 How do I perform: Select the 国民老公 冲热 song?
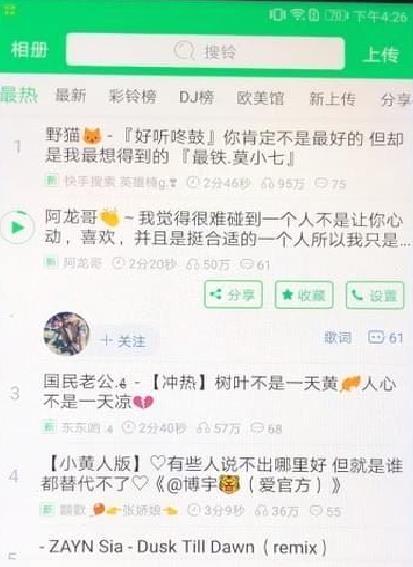[x=220, y=392]
